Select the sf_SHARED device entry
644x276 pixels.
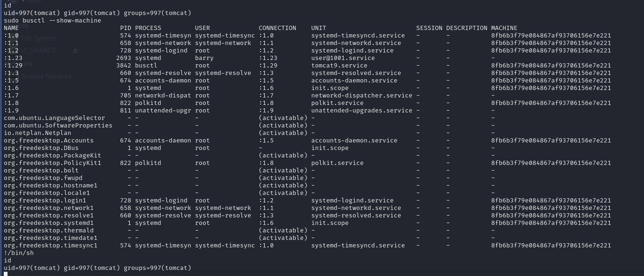(x=38, y=51)
